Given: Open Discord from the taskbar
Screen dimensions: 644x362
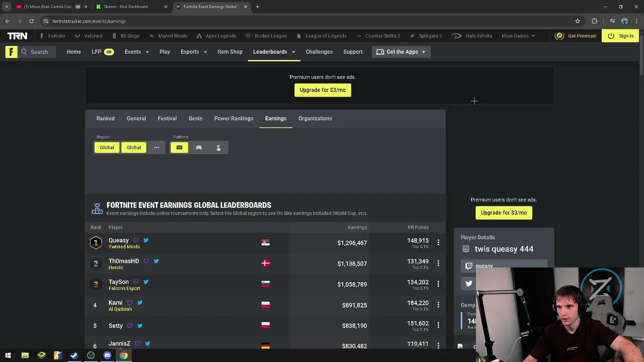Looking at the screenshot, I should pyautogui.click(x=107, y=355).
